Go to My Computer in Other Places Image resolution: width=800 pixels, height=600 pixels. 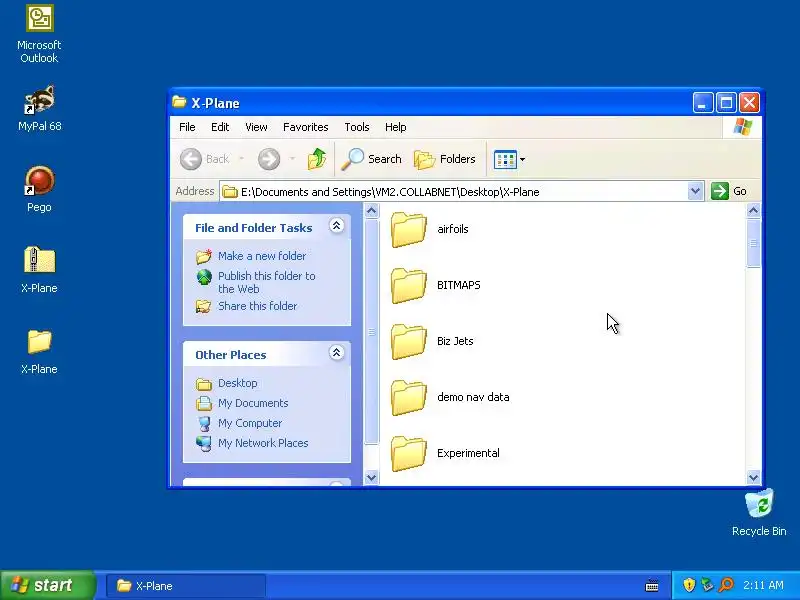(250, 423)
